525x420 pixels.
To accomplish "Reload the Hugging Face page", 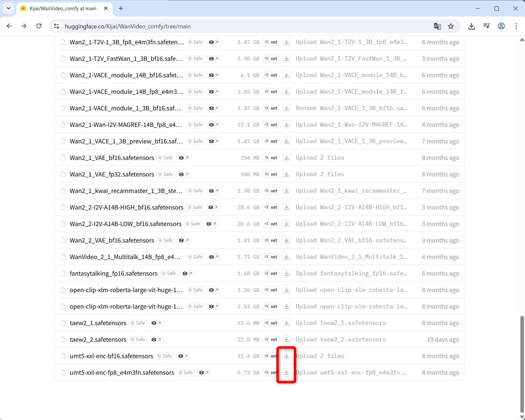I will point(39,26).
